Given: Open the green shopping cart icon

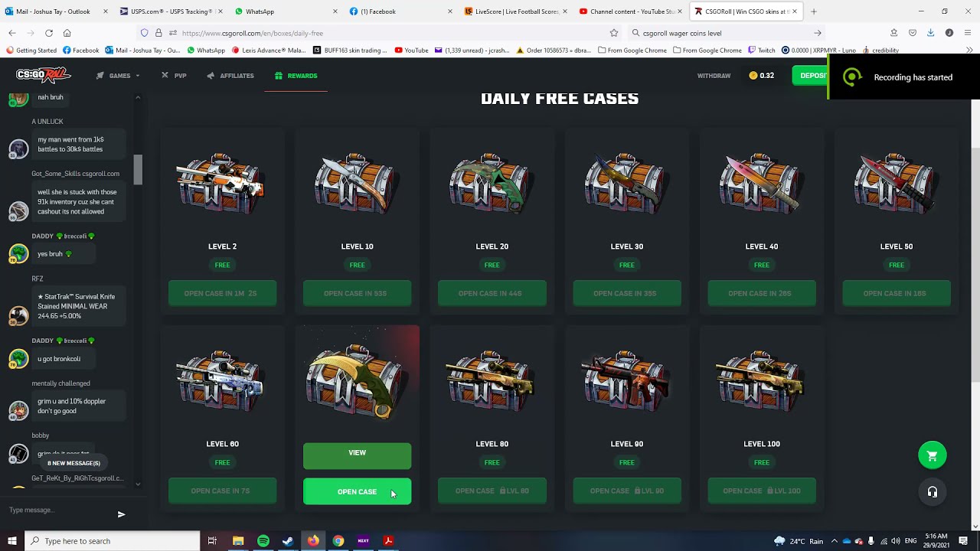Looking at the screenshot, I should pos(932,455).
